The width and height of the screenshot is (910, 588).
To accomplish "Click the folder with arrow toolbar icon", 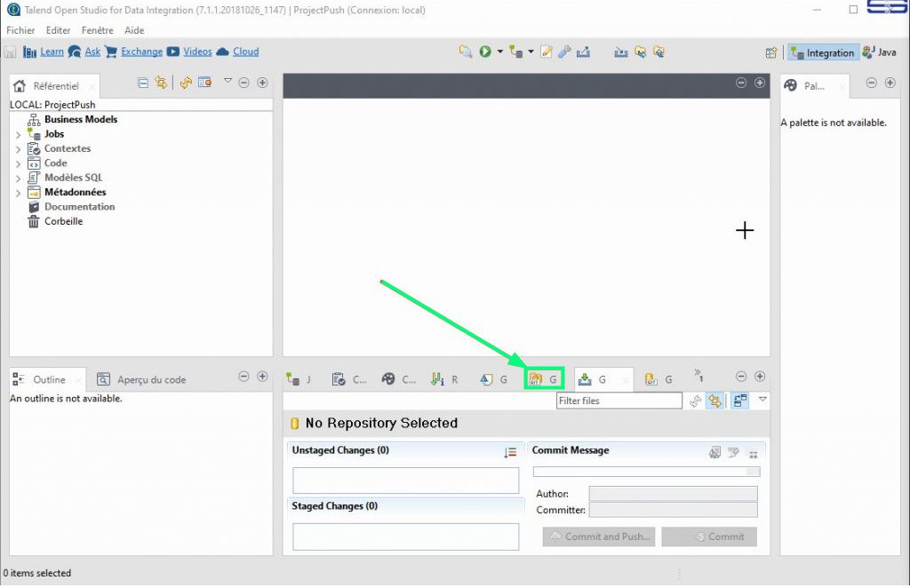I will [x=640, y=52].
